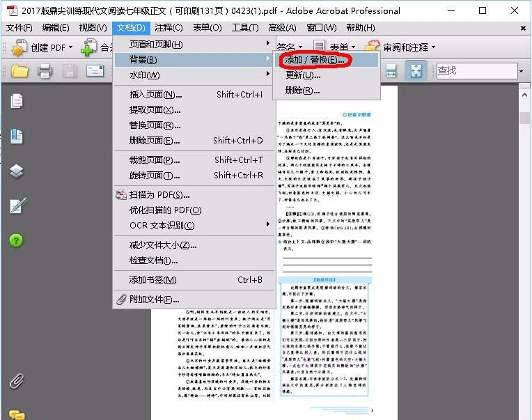Select 删除页面(E) menu item

pyautogui.click(x=194, y=141)
